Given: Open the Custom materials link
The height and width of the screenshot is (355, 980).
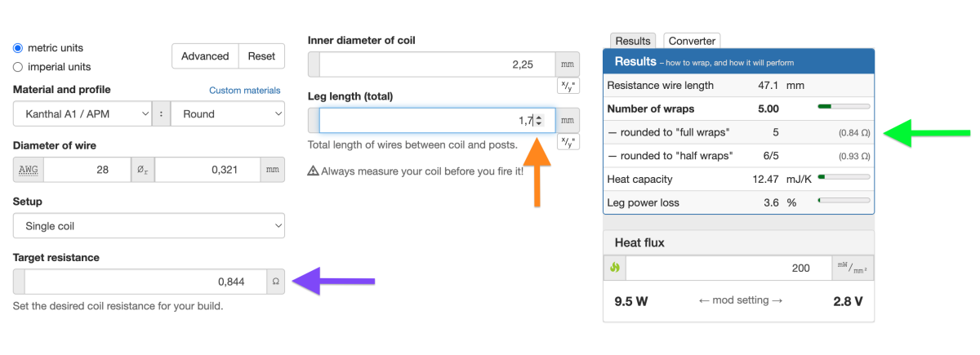Looking at the screenshot, I should tap(245, 91).
